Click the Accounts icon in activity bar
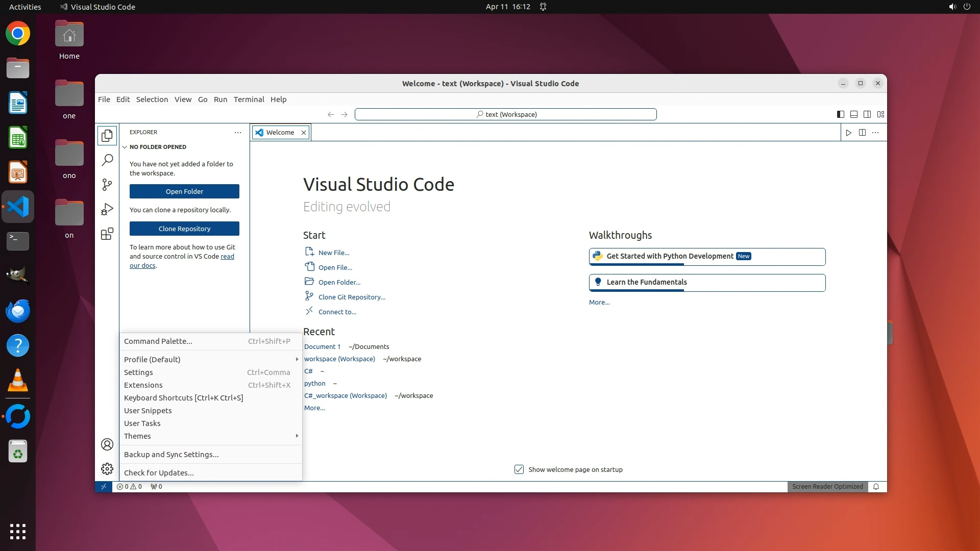Image resolution: width=980 pixels, height=551 pixels. pyautogui.click(x=107, y=444)
